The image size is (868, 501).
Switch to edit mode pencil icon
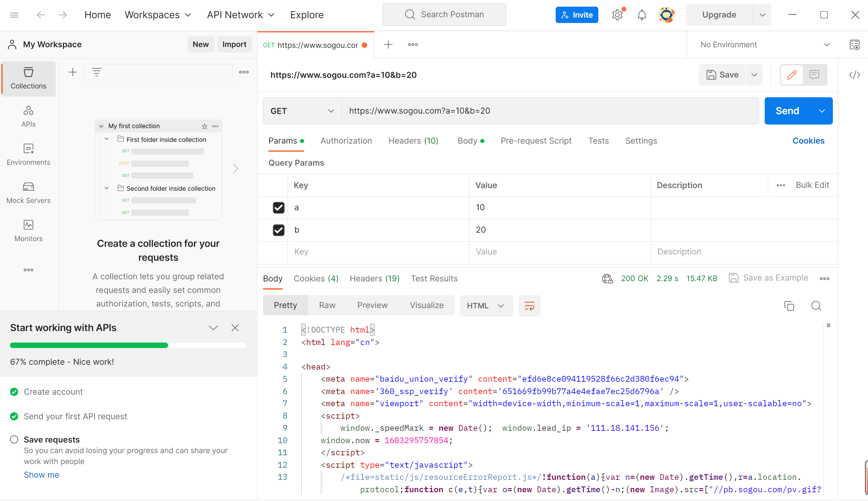[x=792, y=75]
